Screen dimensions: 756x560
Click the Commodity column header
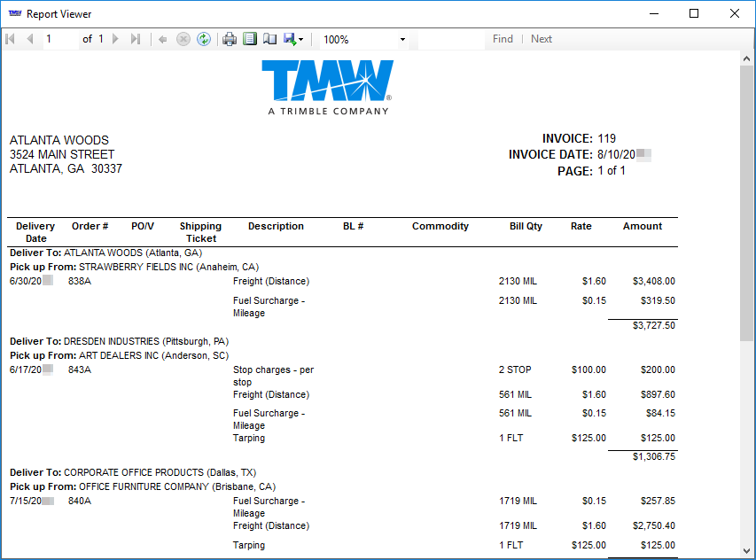440,226
